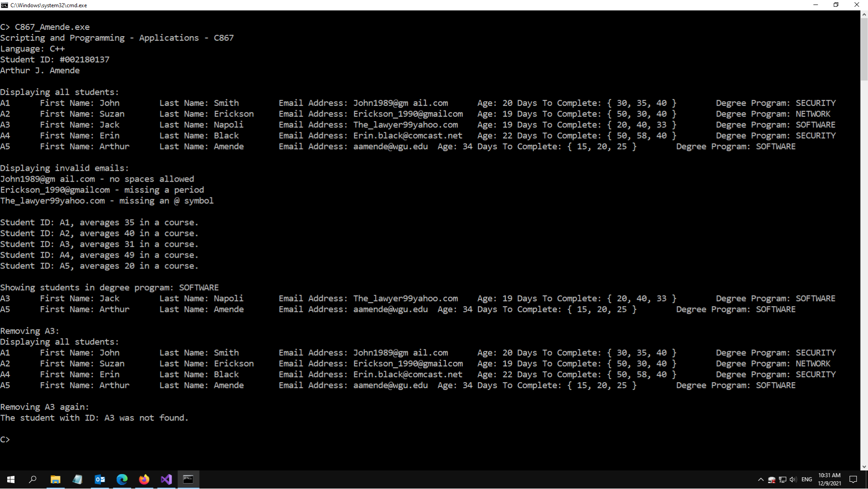Open Firefox from the taskbar
The width and height of the screenshot is (868, 489).
(x=144, y=479)
